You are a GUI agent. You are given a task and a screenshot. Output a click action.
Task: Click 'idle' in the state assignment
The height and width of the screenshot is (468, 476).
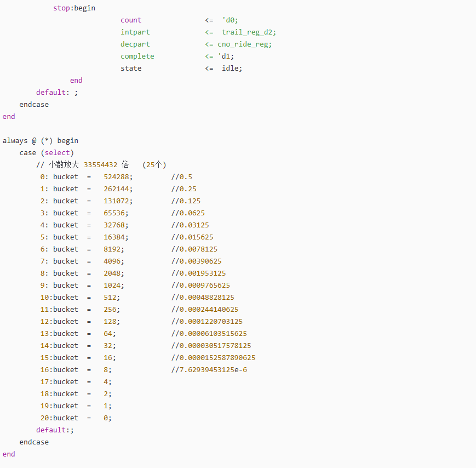pyautogui.click(x=231, y=69)
